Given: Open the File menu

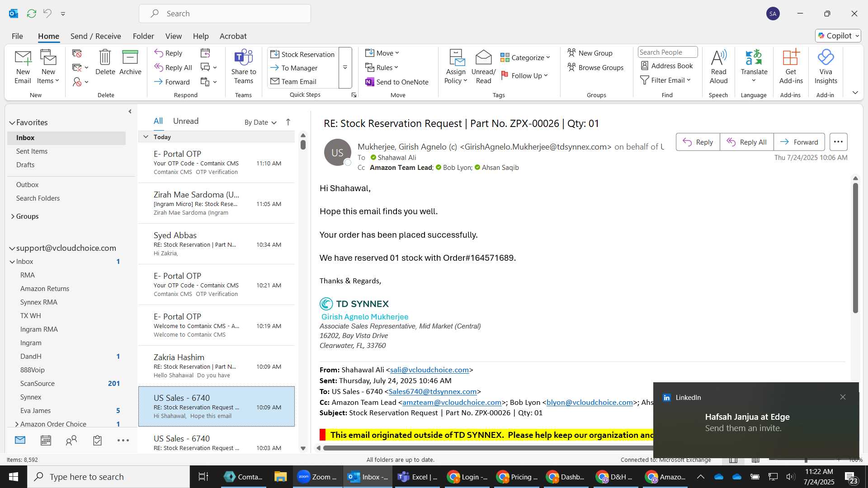Looking at the screenshot, I should click(17, 36).
